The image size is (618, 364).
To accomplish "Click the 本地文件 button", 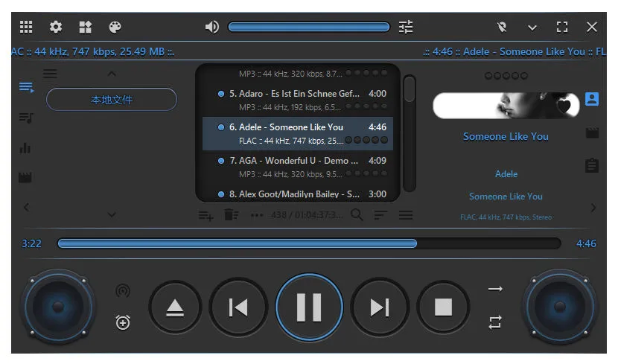I will click(x=112, y=100).
